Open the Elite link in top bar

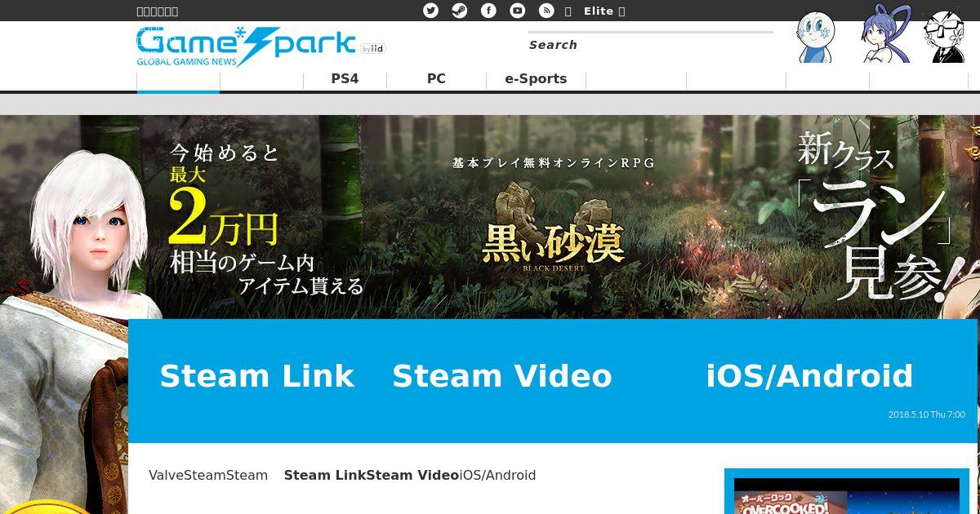(x=599, y=11)
